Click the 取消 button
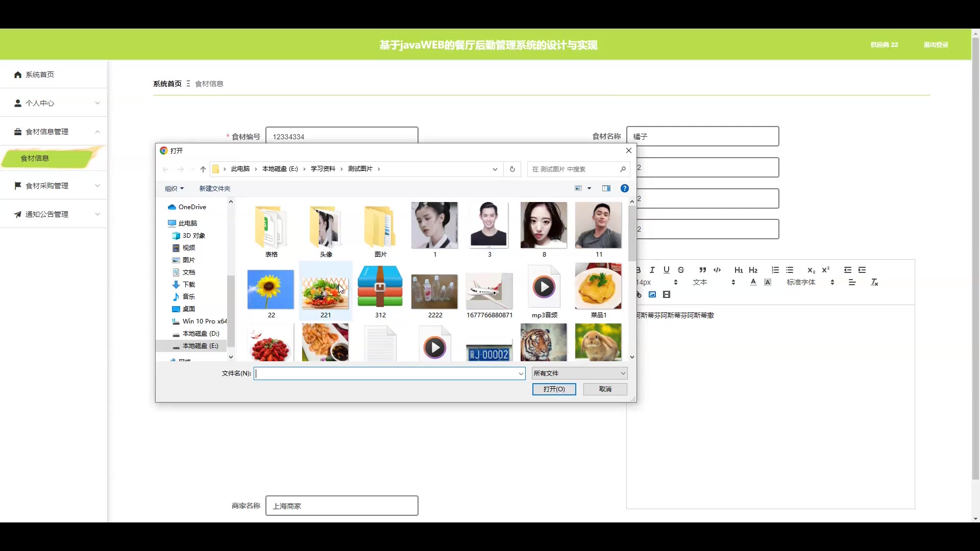 605,389
